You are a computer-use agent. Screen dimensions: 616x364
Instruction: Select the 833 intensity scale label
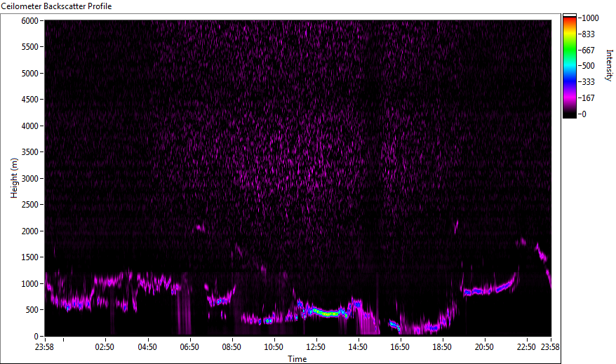[x=588, y=34]
